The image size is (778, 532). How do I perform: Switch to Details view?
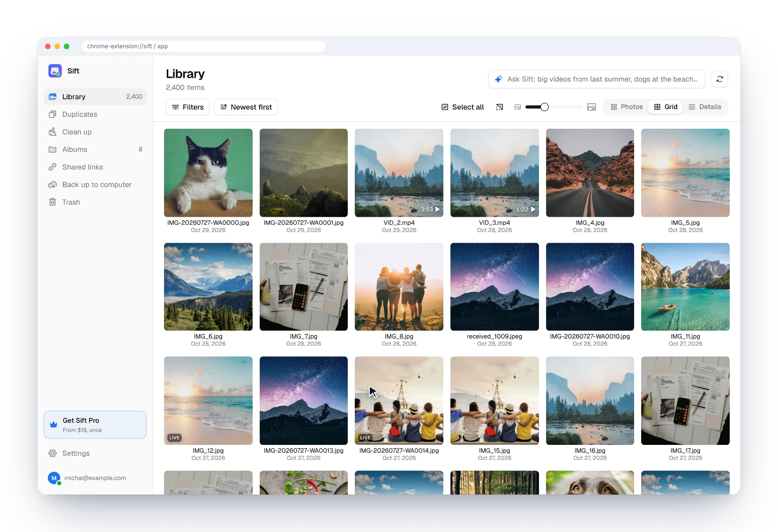704,107
